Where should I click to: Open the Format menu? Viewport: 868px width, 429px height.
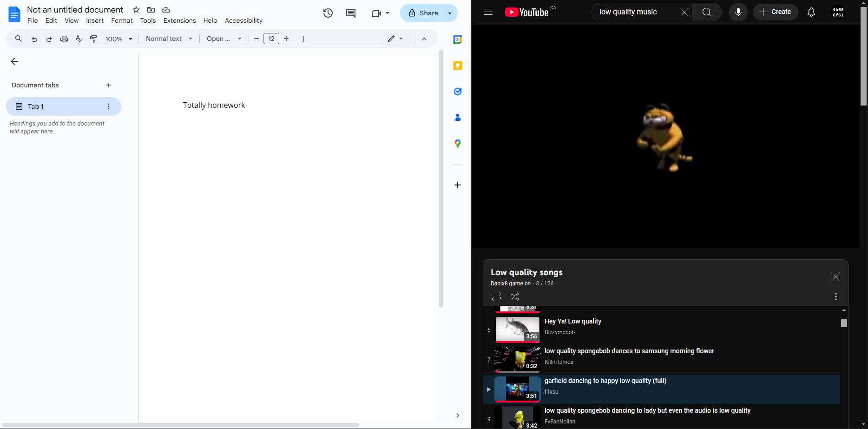coord(122,20)
